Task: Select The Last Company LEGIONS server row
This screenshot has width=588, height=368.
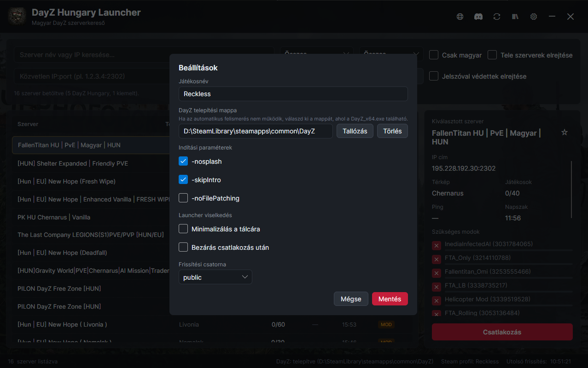Action: click(91, 235)
